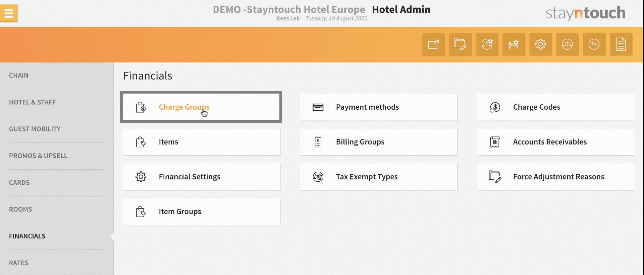Open the gear settings toolbar icon

(541, 44)
